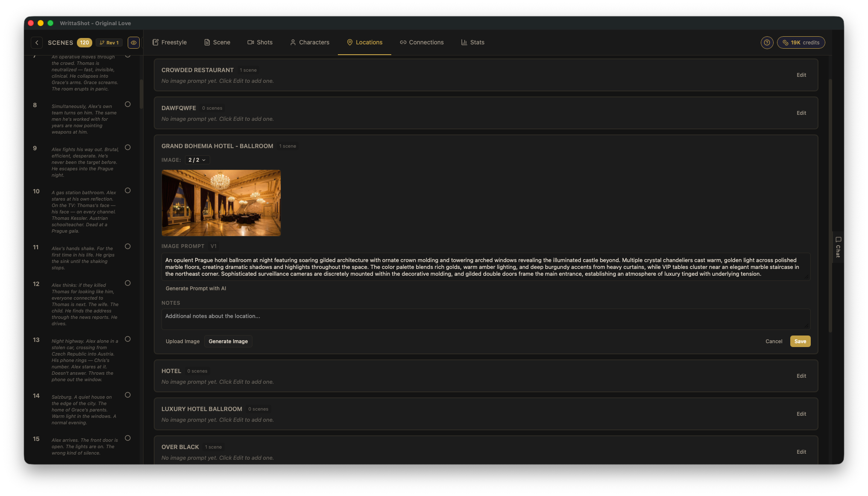Open the help question mark icon
Viewport: 868px width, 496px height.
pyautogui.click(x=767, y=42)
